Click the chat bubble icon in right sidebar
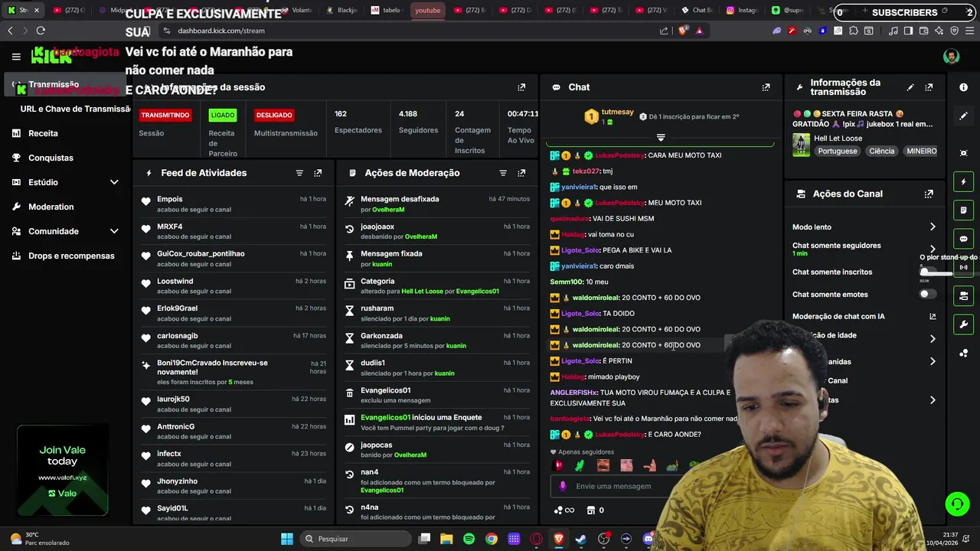The height and width of the screenshot is (551, 980). click(964, 239)
